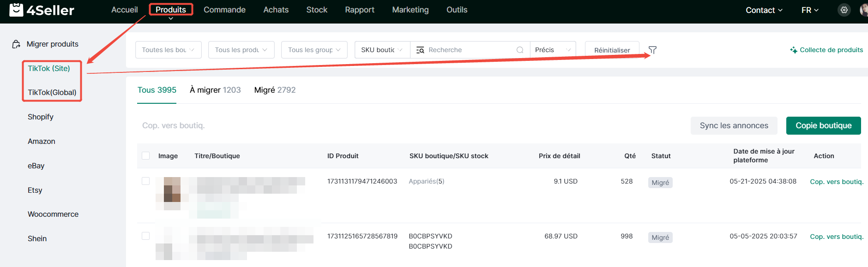Image resolution: width=868 pixels, height=267 pixels.
Task: Select TikTok (Site) in the sidebar
Action: point(49,68)
